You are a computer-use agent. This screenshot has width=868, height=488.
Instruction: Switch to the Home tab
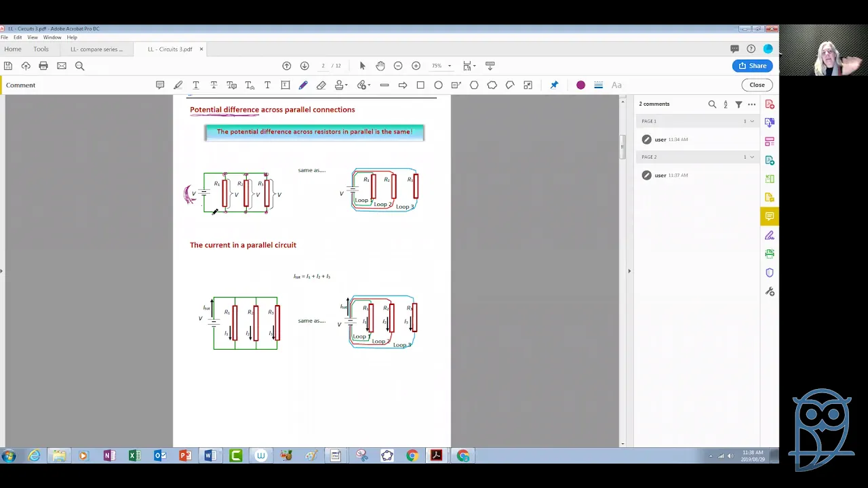tap(12, 49)
